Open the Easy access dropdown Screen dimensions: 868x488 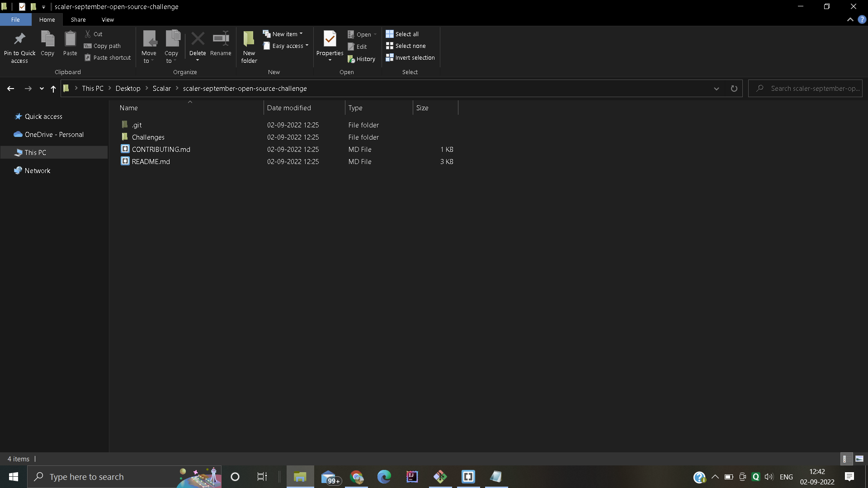(x=286, y=46)
